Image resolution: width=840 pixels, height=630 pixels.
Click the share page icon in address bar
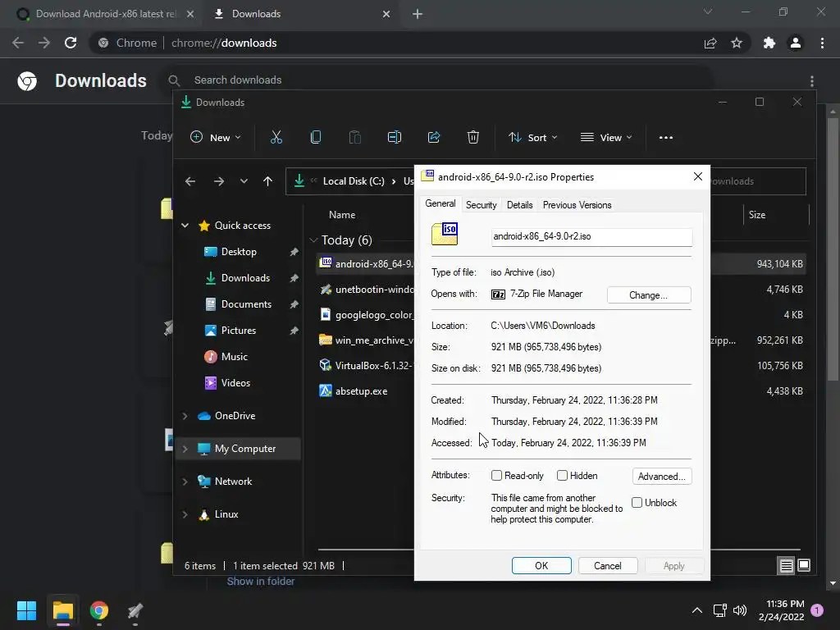(710, 43)
